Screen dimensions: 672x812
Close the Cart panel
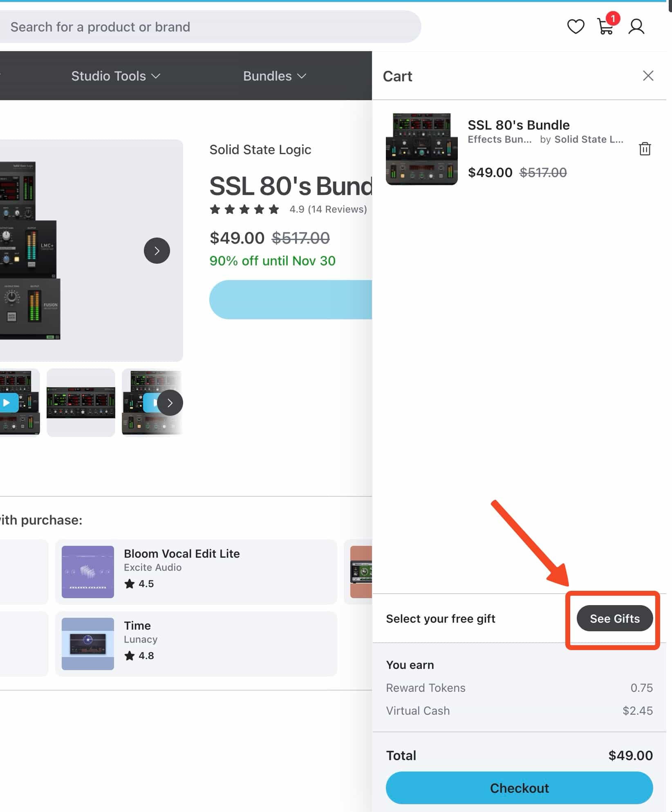(x=648, y=76)
